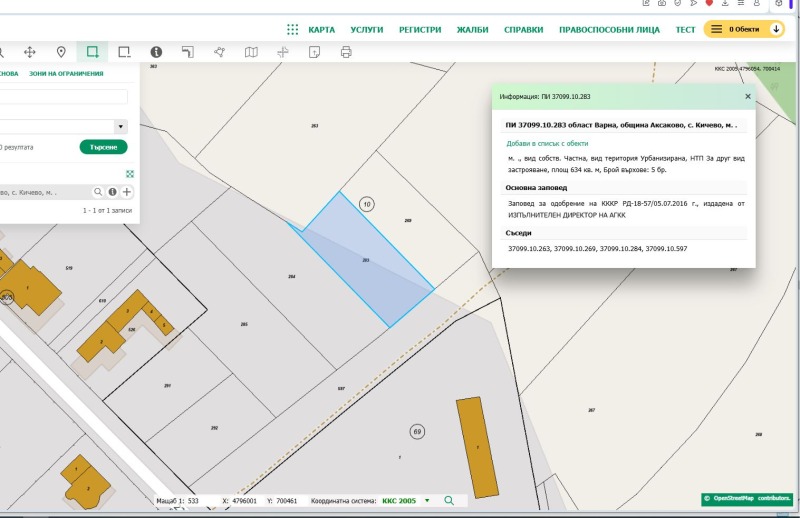Image resolution: width=800 pixels, height=518 pixels.
Task: Open the УСЛУГИ menu
Action: tap(367, 30)
